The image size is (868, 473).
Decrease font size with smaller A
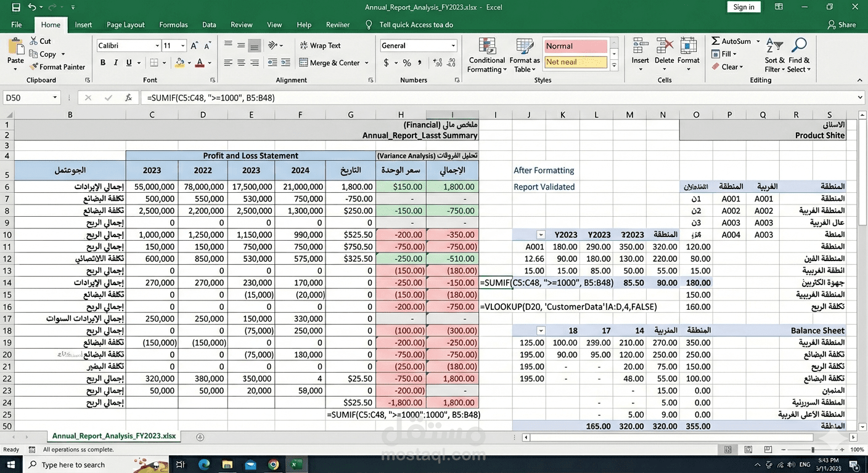click(209, 46)
